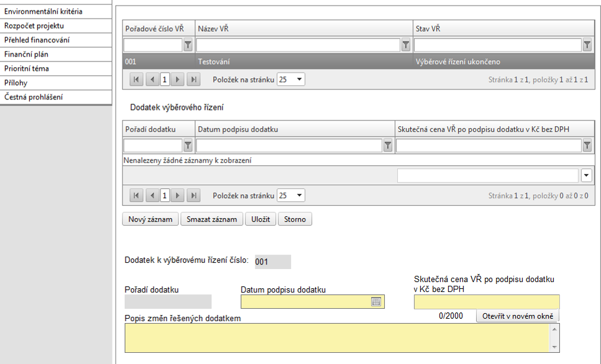601x364 pixels.
Task: Open Finanční plán menu item
Action: point(56,54)
